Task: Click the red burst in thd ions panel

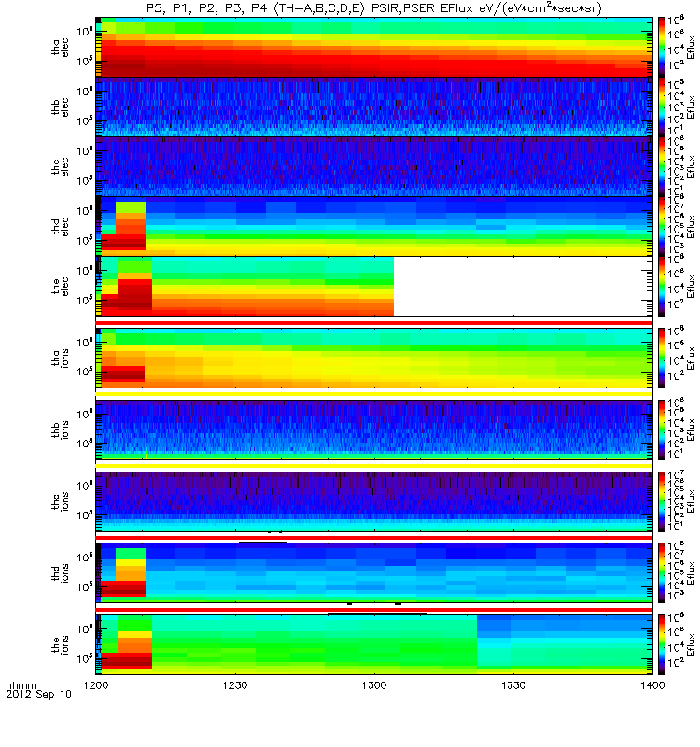Action: [x=123, y=588]
